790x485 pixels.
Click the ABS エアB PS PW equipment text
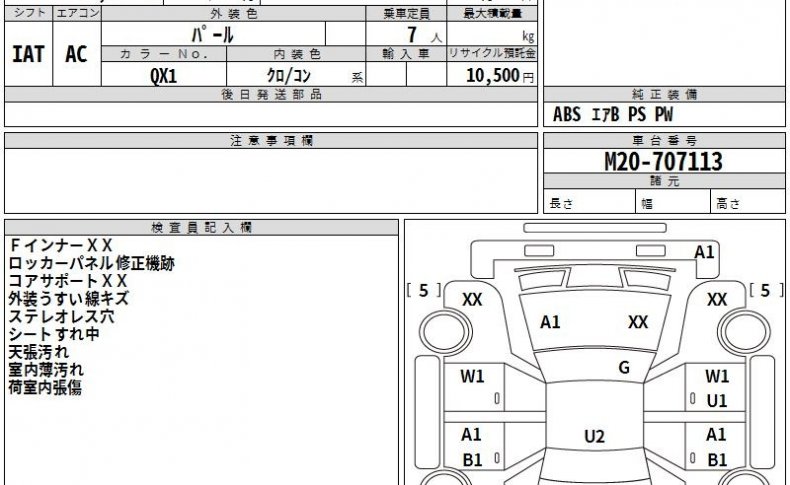pyautogui.click(x=613, y=114)
